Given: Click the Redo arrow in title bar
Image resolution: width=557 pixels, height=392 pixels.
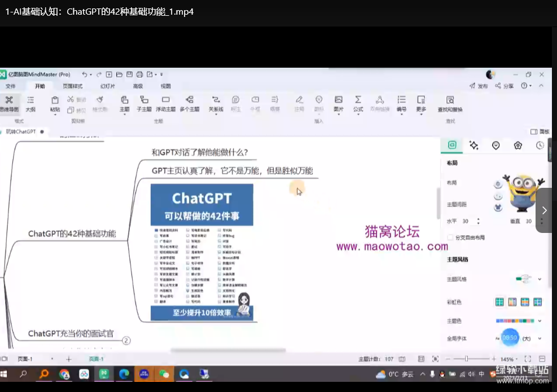Looking at the screenshot, I should pos(99,74).
